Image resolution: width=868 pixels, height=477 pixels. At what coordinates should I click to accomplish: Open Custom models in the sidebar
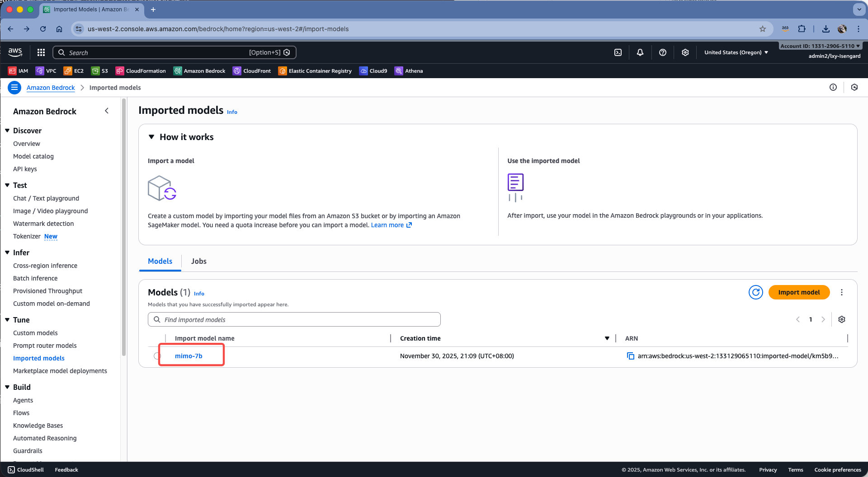tap(35, 333)
